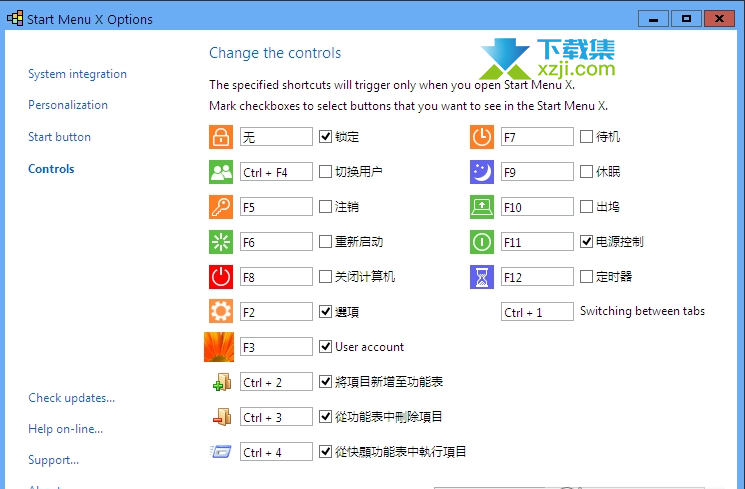Click the add item to menu icon
745x489 pixels.
pyautogui.click(x=221, y=382)
